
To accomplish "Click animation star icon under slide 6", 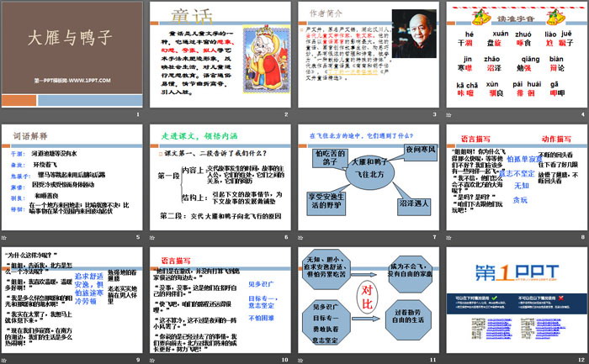I will coord(152,237).
